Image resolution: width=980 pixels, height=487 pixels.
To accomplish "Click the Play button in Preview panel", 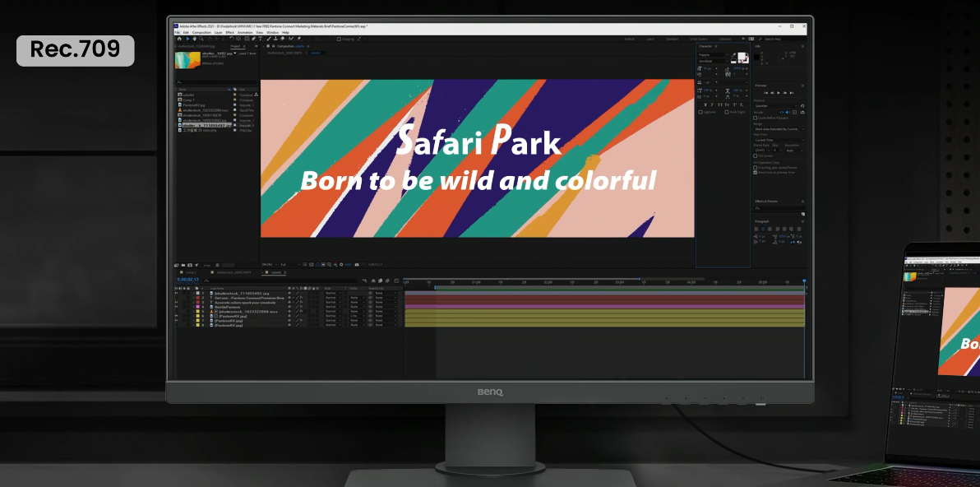I will tap(778, 93).
